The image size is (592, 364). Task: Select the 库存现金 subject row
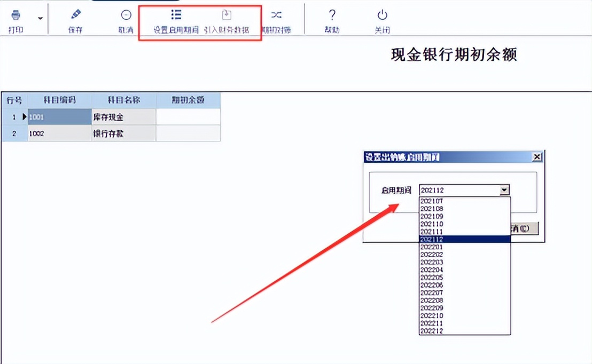(123, 117)
